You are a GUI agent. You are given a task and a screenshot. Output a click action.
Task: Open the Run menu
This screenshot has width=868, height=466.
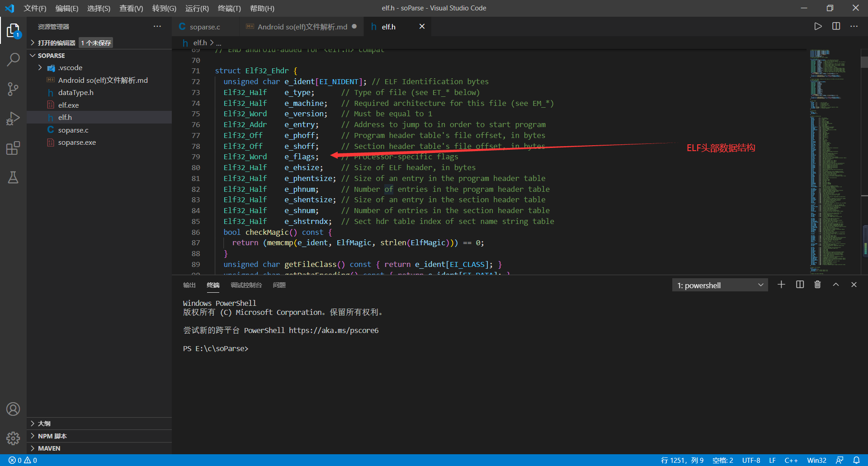point(197,8)
